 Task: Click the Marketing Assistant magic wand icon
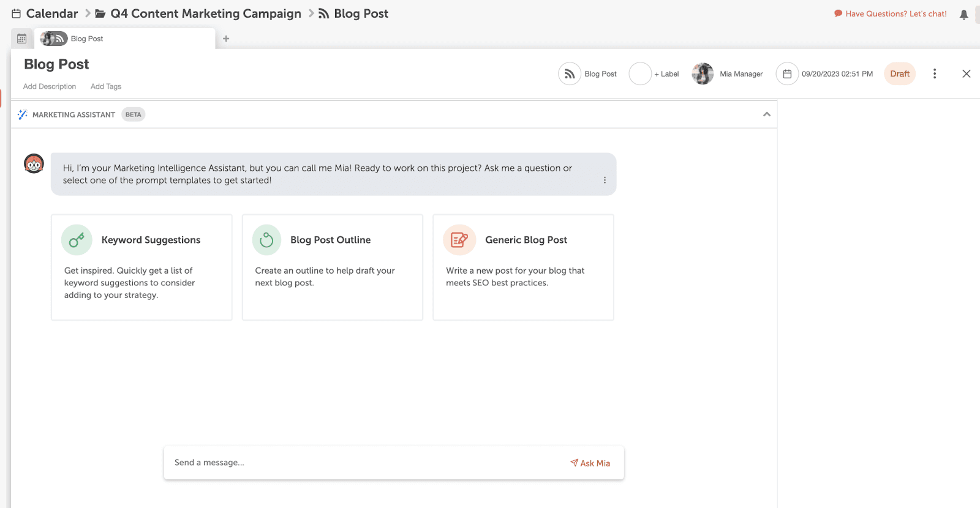tap(23, 114)
